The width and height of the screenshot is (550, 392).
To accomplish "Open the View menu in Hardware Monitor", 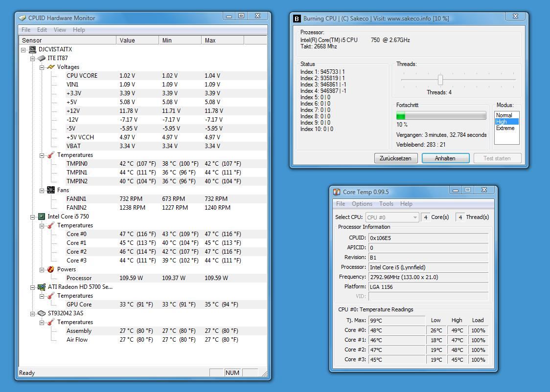I will coord(60,30).
